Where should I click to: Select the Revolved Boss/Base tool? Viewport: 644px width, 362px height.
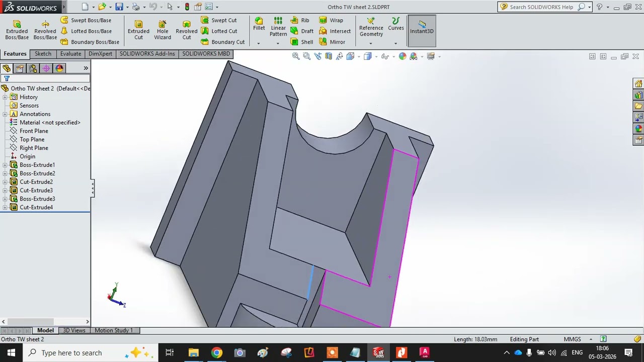(45, 30)
